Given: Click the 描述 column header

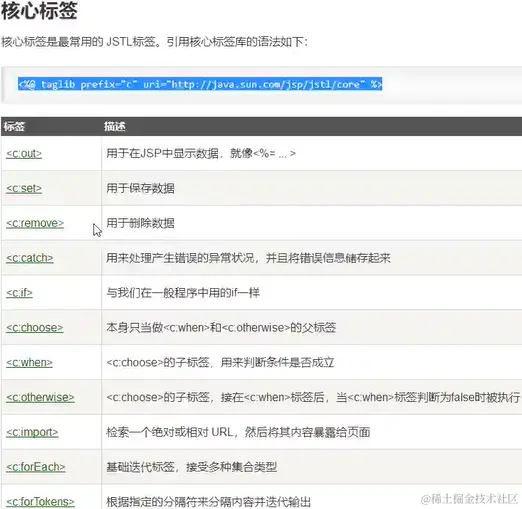Looking at the screenshot, I should 115,127.
